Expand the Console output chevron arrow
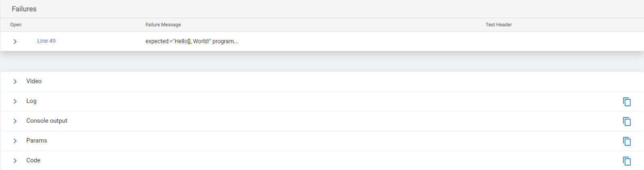This screenshot has width=644, height=170. click(x=15, y=121)
